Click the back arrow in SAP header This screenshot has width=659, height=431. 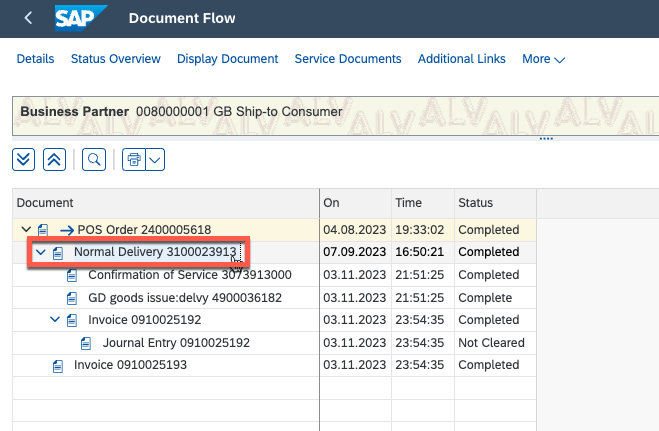pos(28,18)
